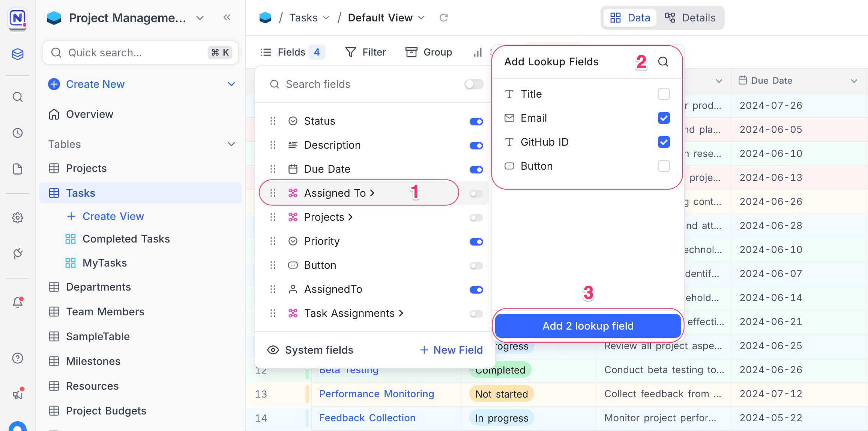Disable the Status field visibility toggle

click(476, 121)
